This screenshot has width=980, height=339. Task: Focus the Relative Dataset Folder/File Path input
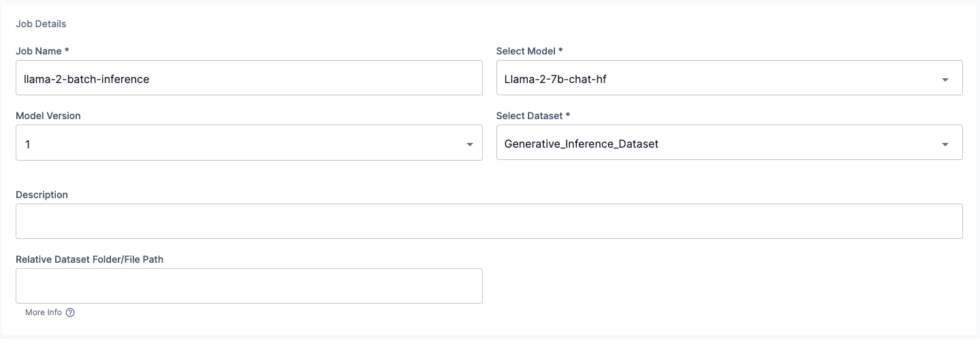click(249, 286)
